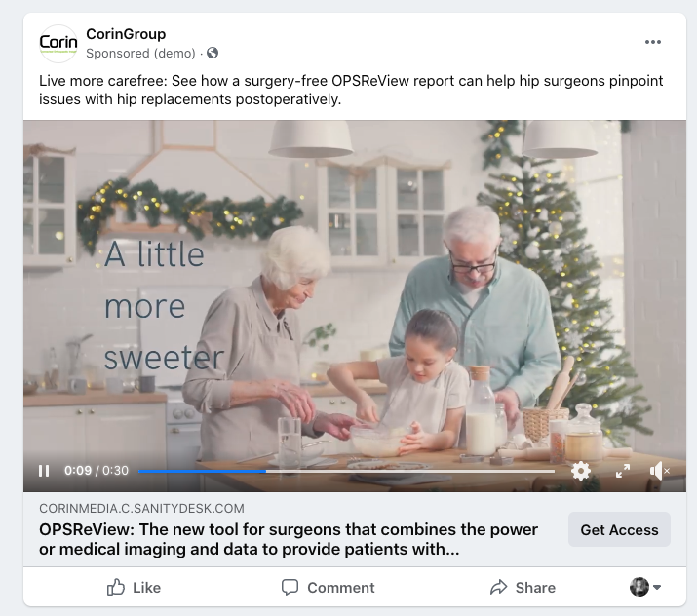Seek along the video progress bar
697x616 pixels.
point(346,471)
